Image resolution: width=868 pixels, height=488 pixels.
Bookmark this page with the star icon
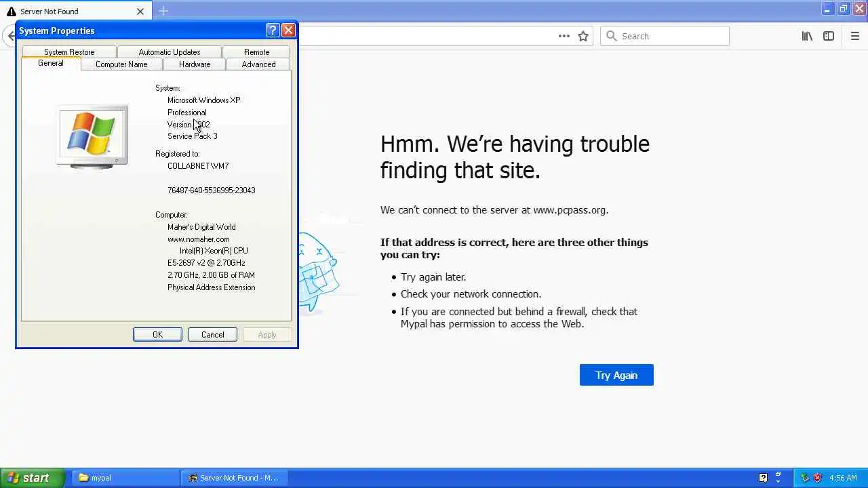coord(583,36)
